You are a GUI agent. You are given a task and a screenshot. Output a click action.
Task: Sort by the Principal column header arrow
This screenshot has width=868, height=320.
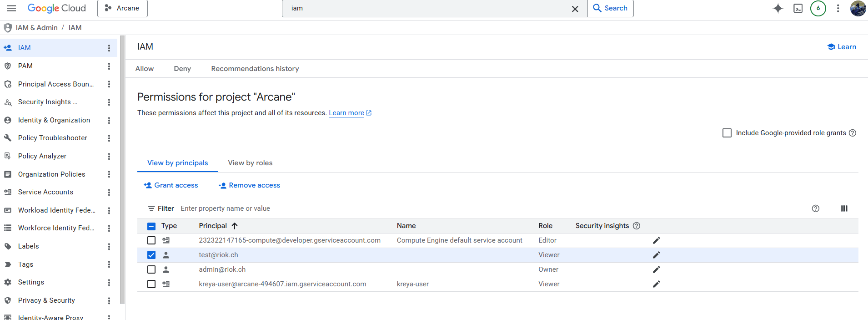coord(235,226)
